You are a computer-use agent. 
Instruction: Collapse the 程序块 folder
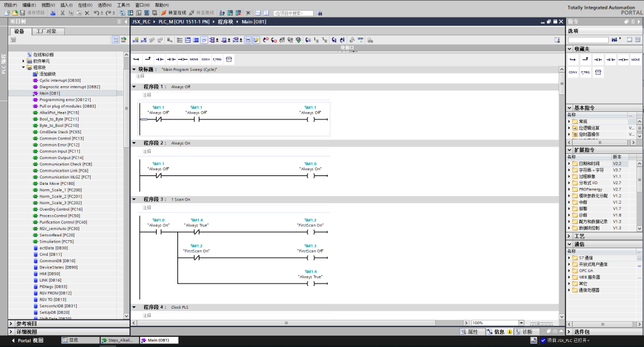point(23,67)
